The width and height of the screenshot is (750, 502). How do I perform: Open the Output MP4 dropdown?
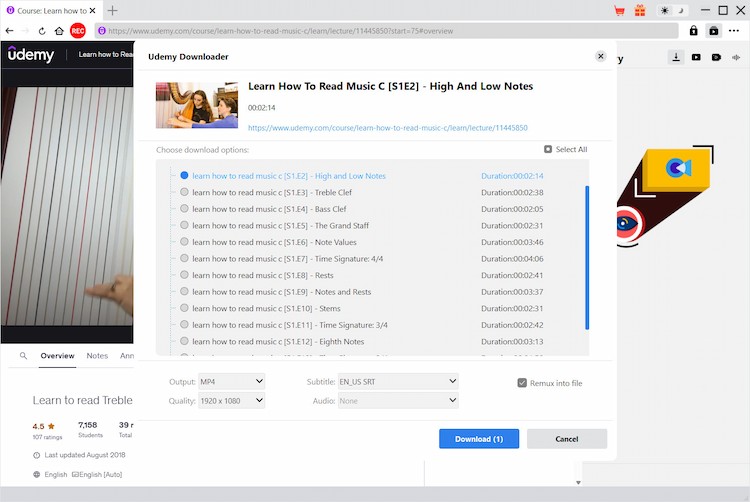[232, 382]
